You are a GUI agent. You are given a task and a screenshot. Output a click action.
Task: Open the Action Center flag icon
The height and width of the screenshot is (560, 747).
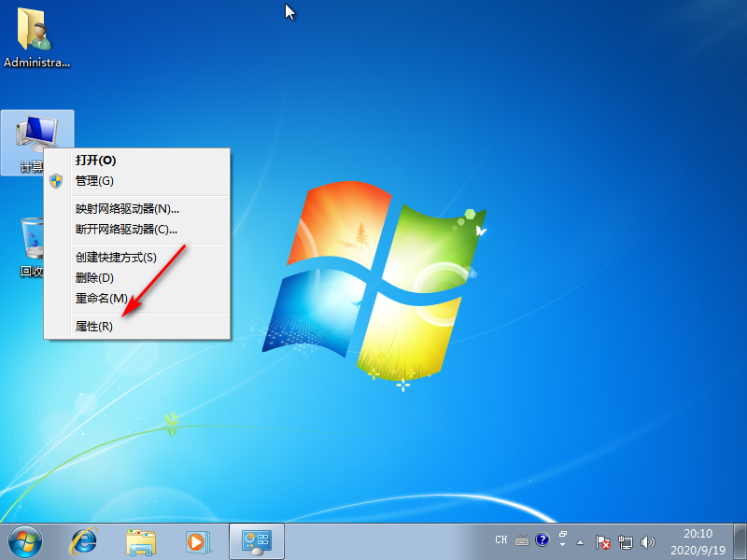pyautogui.click(x=604, y=541)
